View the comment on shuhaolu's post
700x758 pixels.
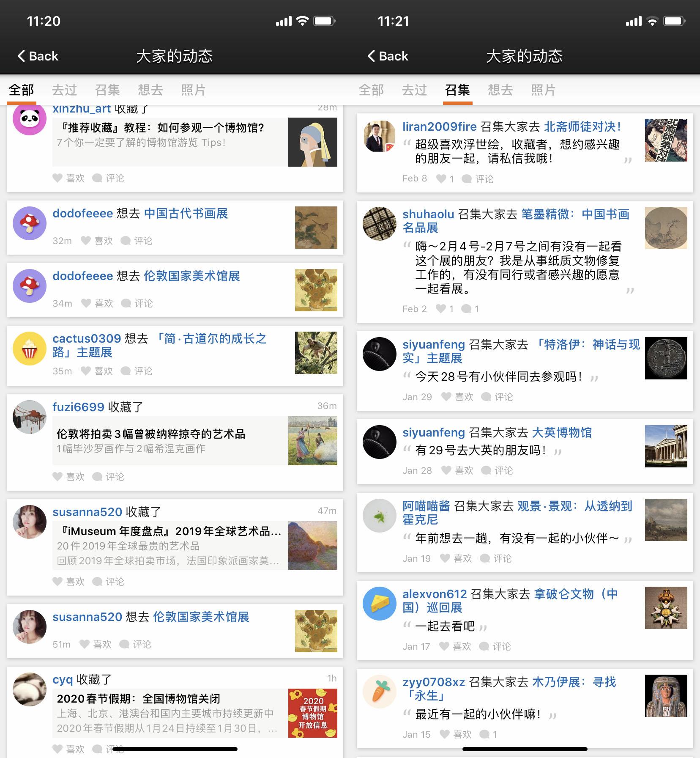tap(470, 309)
